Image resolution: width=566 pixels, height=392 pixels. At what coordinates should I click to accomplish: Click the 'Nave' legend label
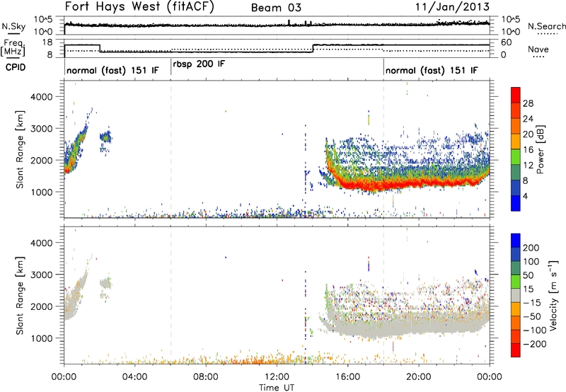click(x=538, y=49)
